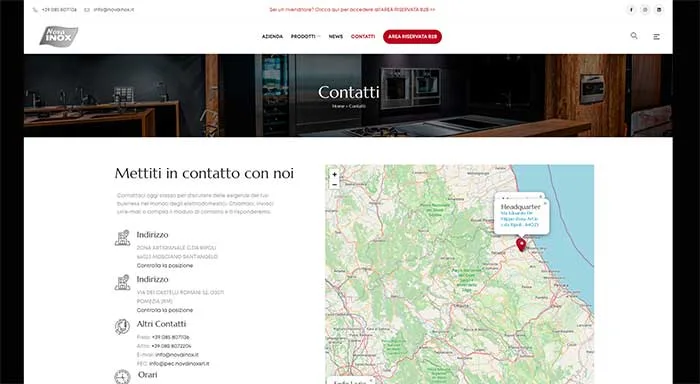The image size is (700, 384).
Task: Click the info@pec.novainoxsrl.it PEC address
Action: [x=179, y=363]
